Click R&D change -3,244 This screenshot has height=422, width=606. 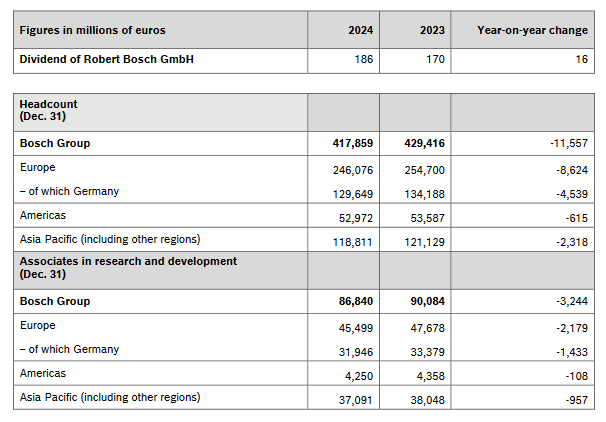pyautogui.click(x=572, y=301)
